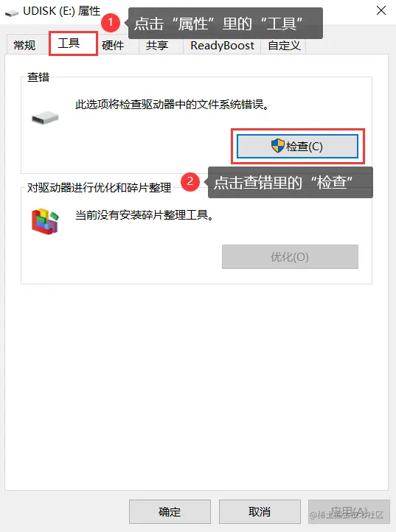Close the UDISK properties dialog
Viewport: 396px width, 532px height.
click(381, 10)
